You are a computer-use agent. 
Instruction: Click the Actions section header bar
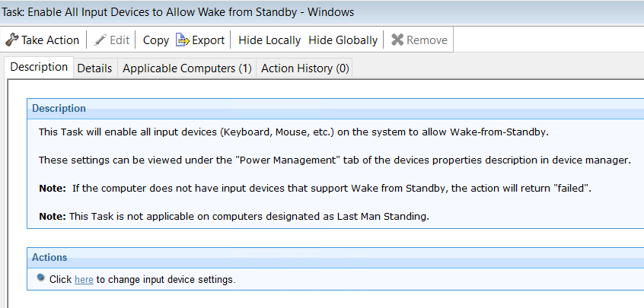tap(335, 258)
